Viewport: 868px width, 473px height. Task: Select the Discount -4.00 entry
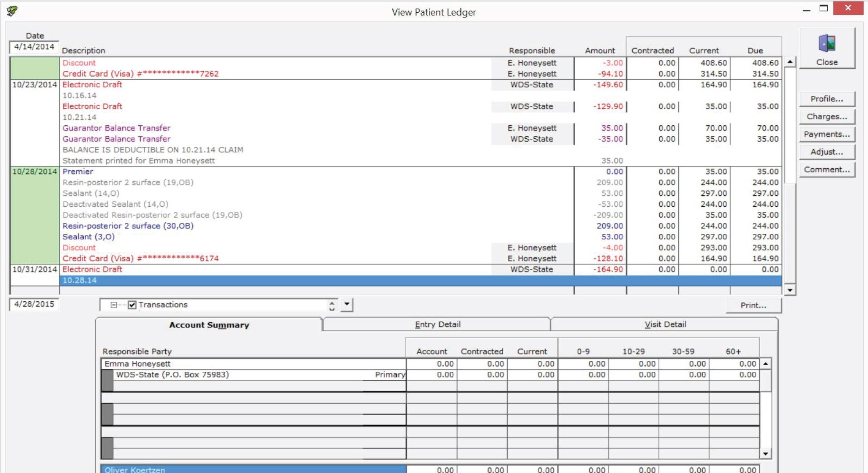click(x=420, y=248)
